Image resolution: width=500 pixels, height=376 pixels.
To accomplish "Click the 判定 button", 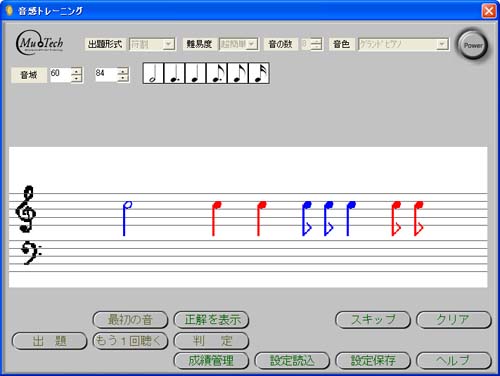I will click(x=211, y=341).
